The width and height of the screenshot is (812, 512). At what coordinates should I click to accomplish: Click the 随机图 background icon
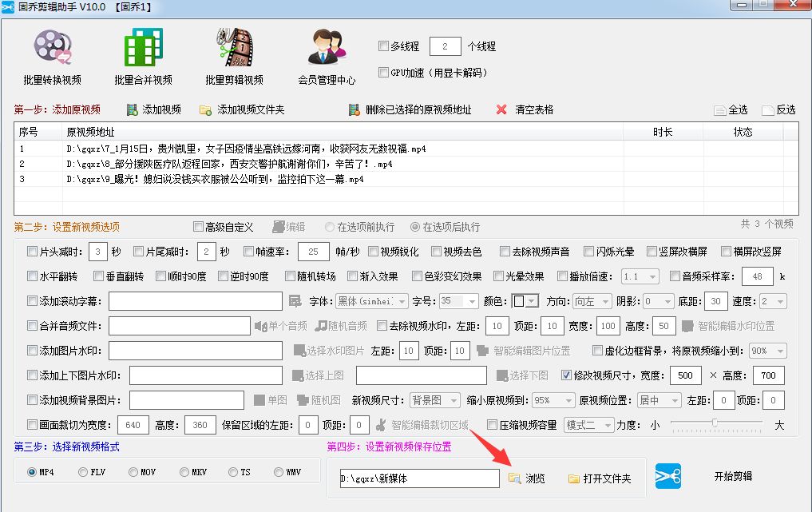pyautogui.click(x=303, y=400)
